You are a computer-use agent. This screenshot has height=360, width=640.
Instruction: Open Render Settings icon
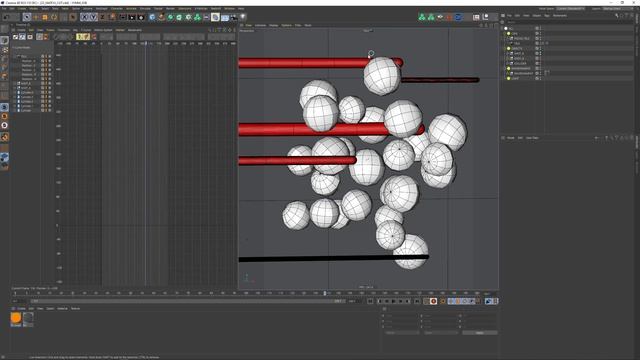click(141, 17)
